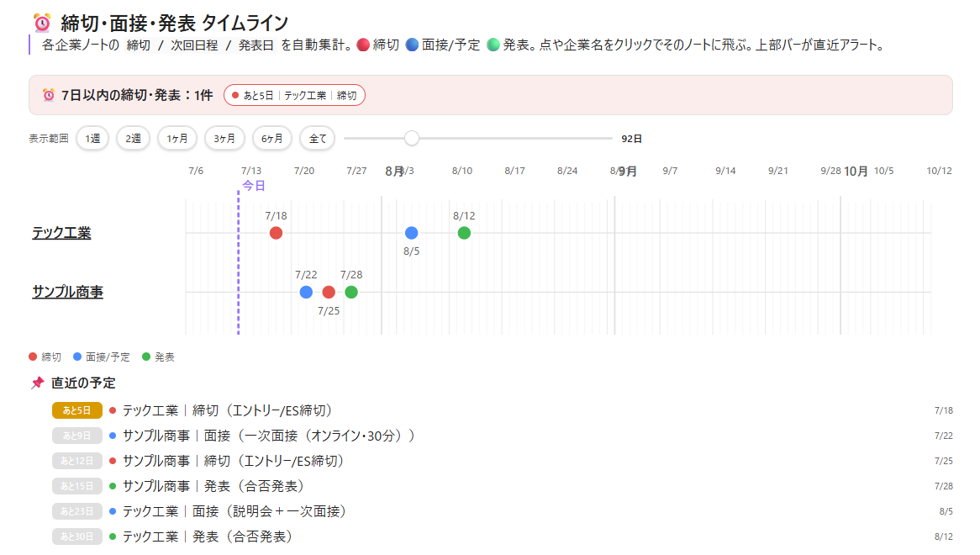Click the 8月 month label on the axis
This screenshot has height=555, width=980.
click(394, 172)
